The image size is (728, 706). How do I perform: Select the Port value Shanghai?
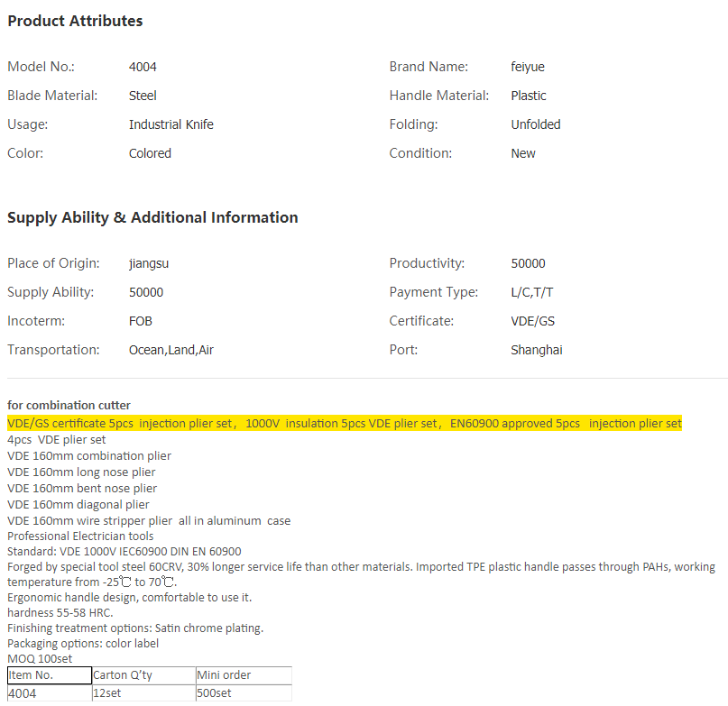[536, 350]
